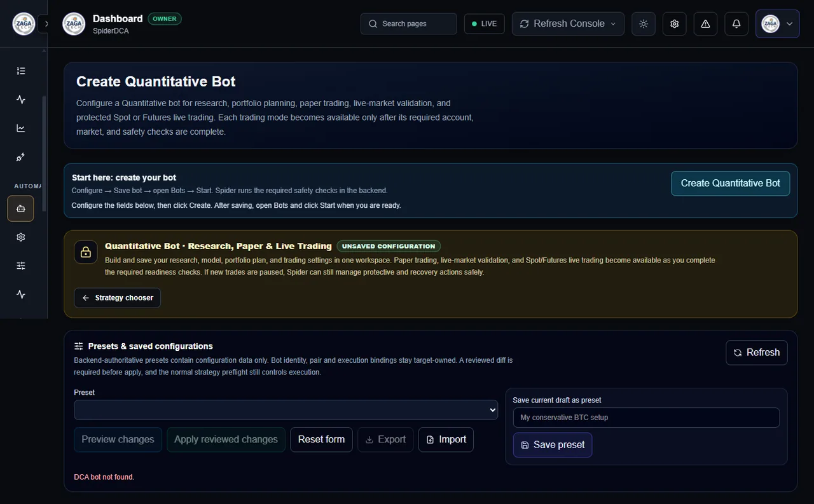Click the 'Start here: create your bot' heading
The image size is (814, 504).
124,177
